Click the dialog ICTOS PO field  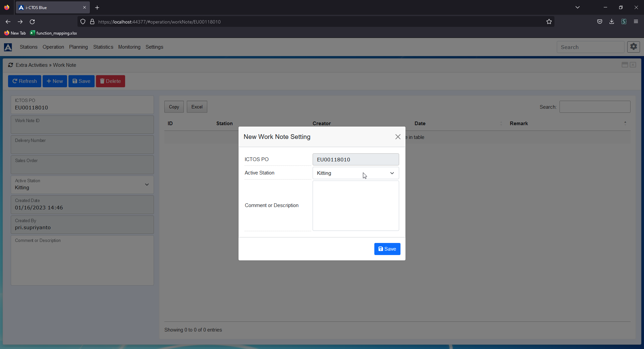coord(356,159)
